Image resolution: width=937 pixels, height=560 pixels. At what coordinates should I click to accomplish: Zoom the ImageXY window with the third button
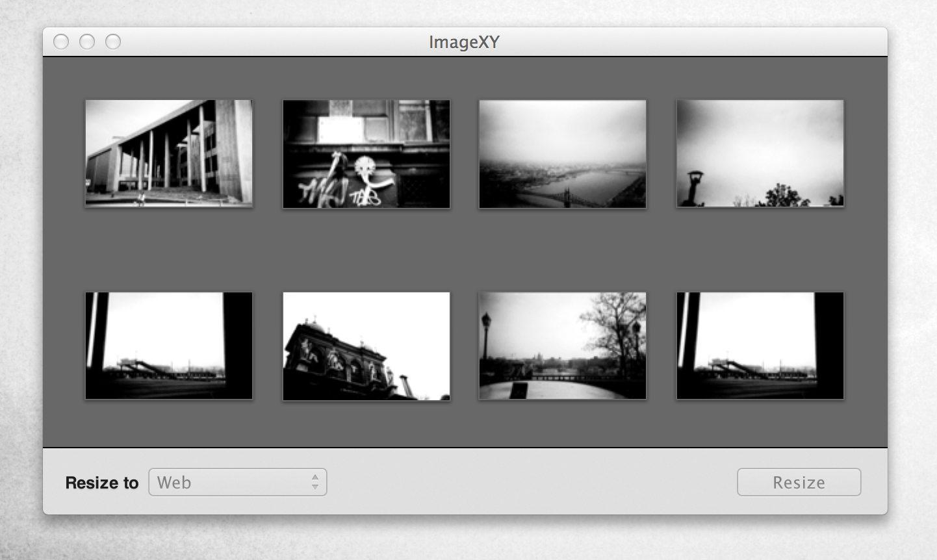pos(113,42)
